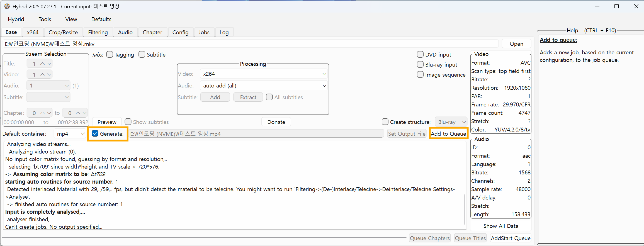Viewport: 644px width, 246px height.
Task: Click the subtitle Extract button
Action: pos(248,97)
